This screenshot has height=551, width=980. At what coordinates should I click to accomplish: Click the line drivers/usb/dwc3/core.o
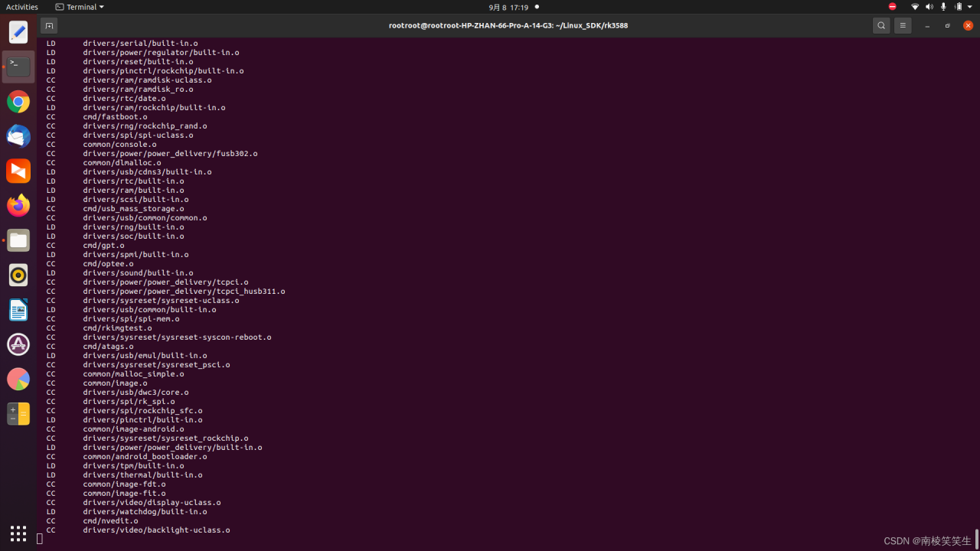click(x=136, y=393)
